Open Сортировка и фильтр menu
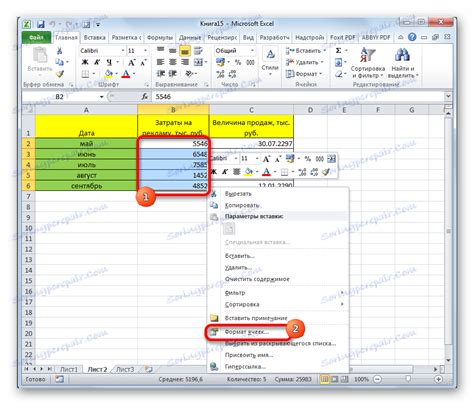The image size is (474, 405). pyautogui.click(x=368, y=63)
